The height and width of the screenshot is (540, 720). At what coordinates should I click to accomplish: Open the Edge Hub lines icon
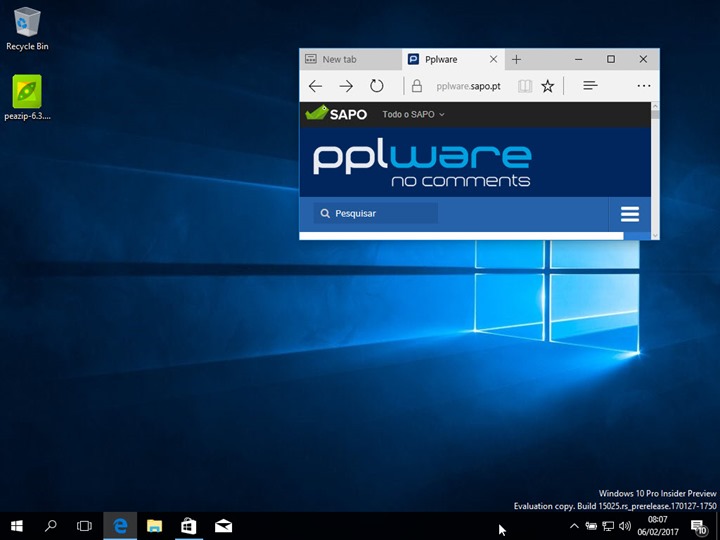click(x=590, y=86)
